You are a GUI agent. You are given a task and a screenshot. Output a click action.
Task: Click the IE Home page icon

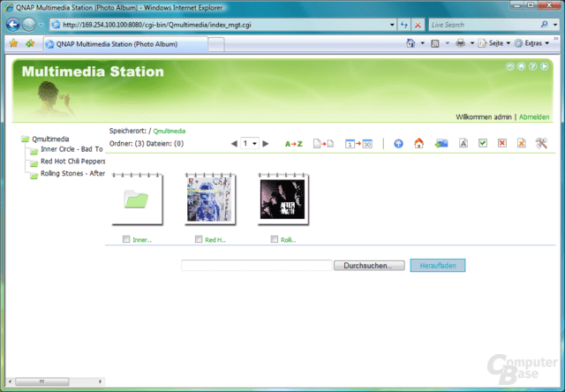411,43
